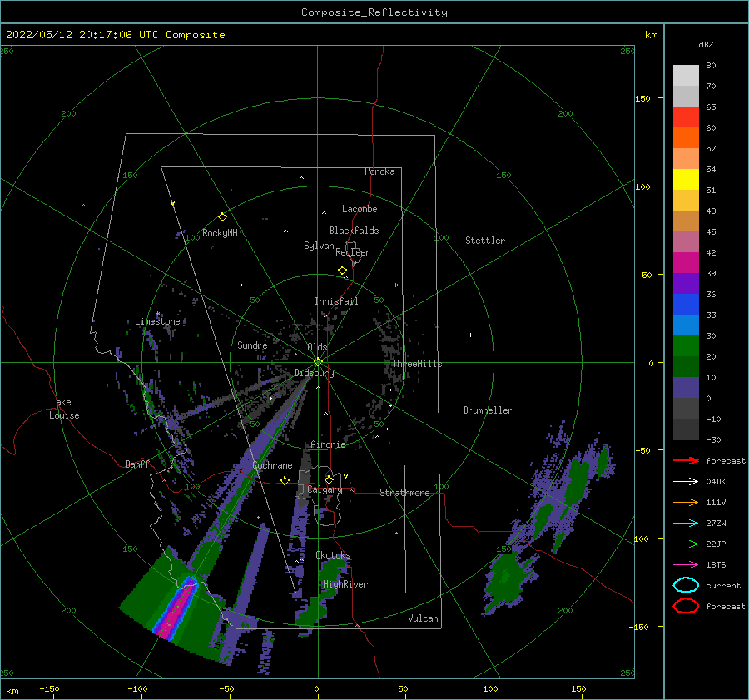Pick the slate-purple 10 dBZ swatch
Viewport: 749px width, 700px height.
point(686,388)
